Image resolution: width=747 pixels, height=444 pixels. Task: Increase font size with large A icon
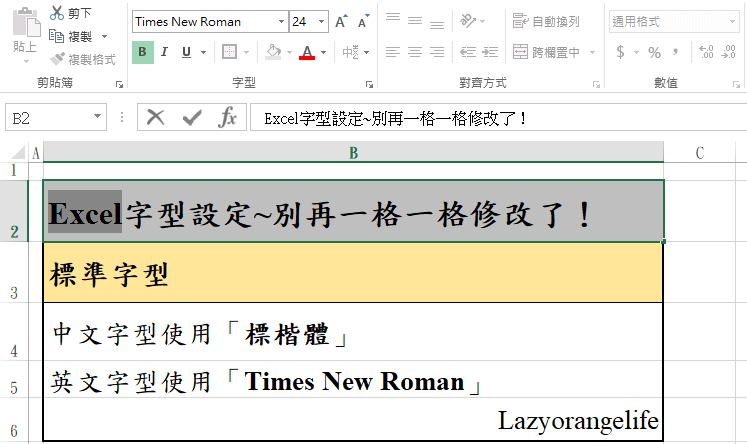click(x=342, y=21)
